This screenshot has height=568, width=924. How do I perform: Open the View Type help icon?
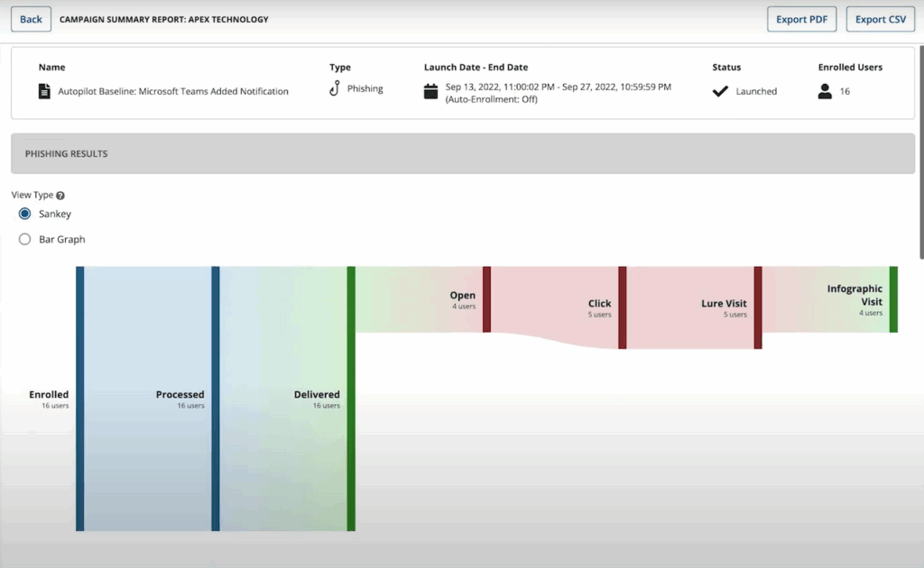60,196
